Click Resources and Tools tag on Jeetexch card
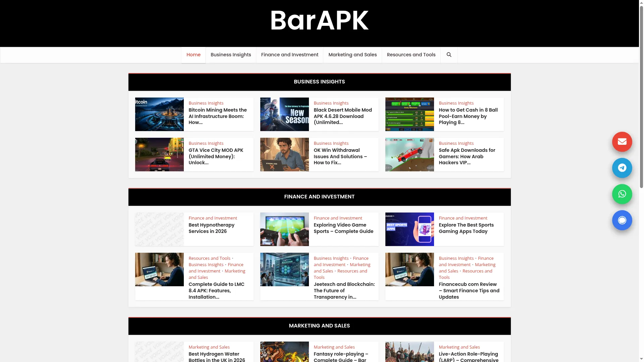This screenshot has height=362, width=644. tap(340, 274)
